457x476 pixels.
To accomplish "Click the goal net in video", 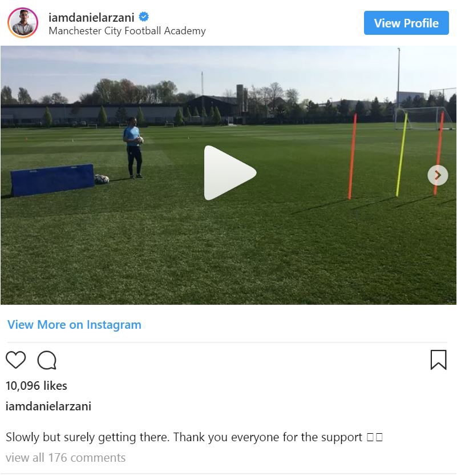I will (x=423, y=118).
